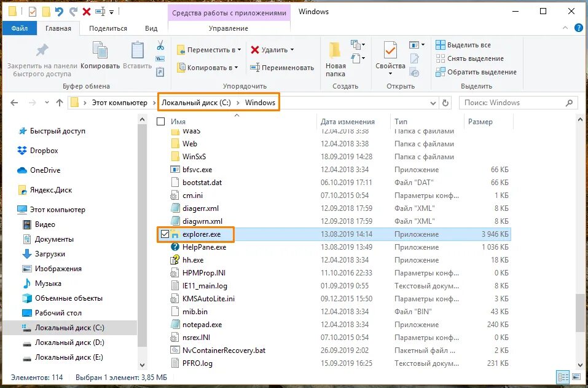The image size is (588, 388).
Task: Open the Управление ribbon tab
Action: (229, 28)
